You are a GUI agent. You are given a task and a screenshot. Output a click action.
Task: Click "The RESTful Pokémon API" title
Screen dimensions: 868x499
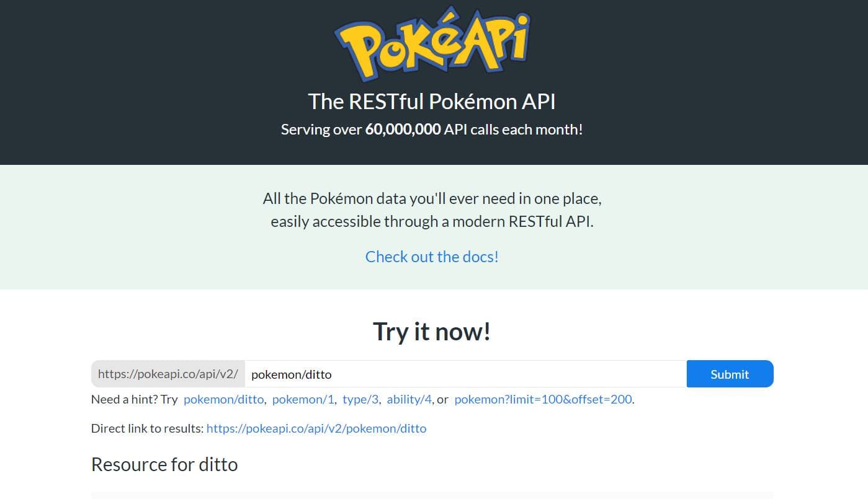click(432, 102)
